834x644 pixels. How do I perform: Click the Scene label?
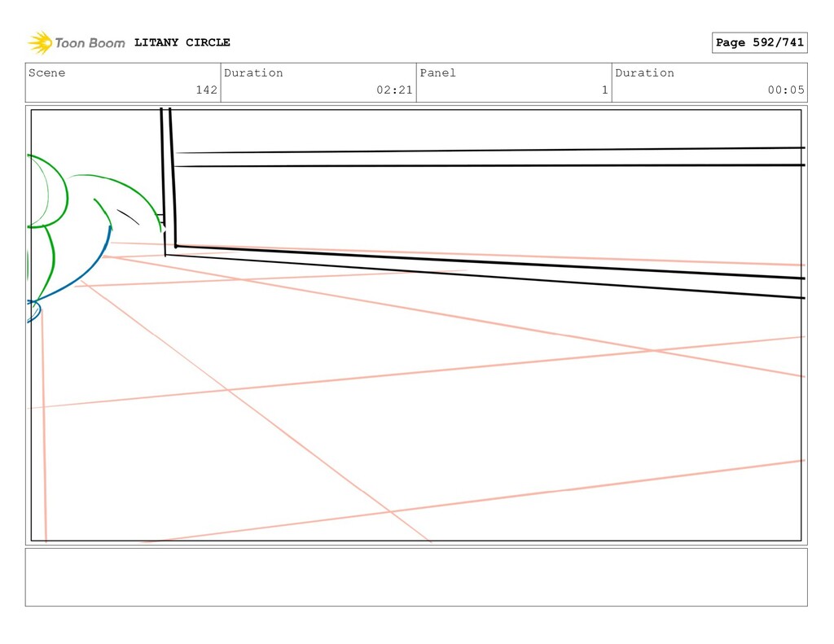[x=46, y=72]
